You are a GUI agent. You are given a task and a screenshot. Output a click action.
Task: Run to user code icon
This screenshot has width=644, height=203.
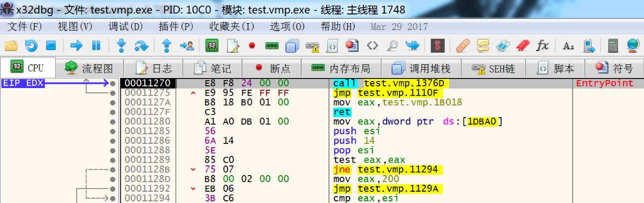[x=187, y=46]
